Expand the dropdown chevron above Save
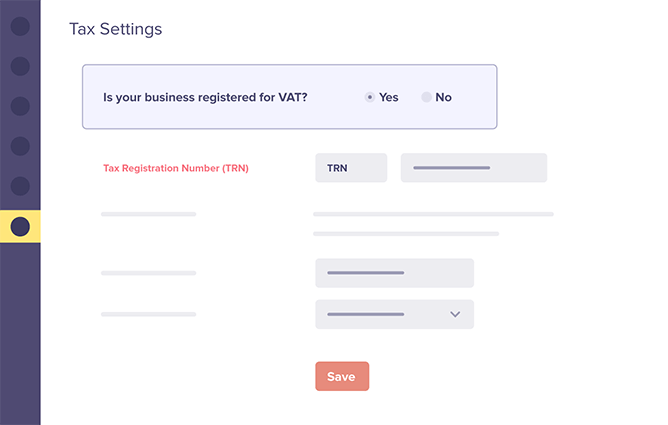Viewport: 668px width, 425px height. (455, 314)
